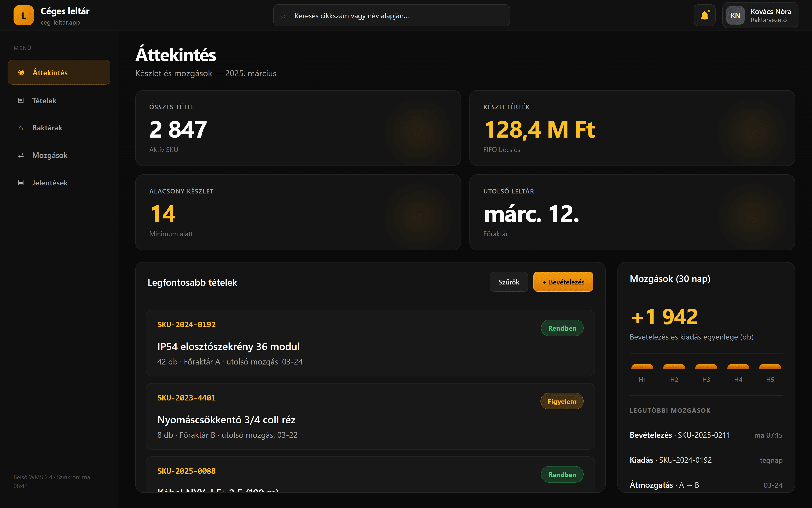The image size is (812, 508).
Task: Open the Kovács Nóra profile menu
Action: pyautogui.click(x=760, y=15)
